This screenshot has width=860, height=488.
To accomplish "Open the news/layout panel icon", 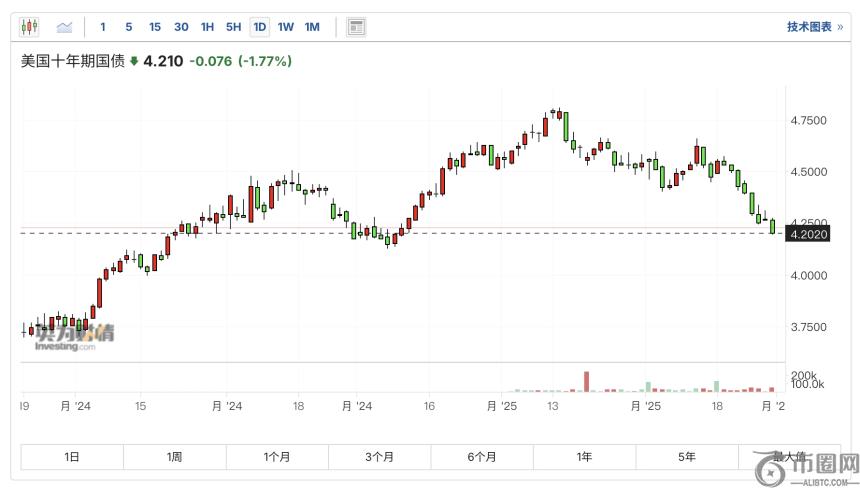I will coord(355,27).
